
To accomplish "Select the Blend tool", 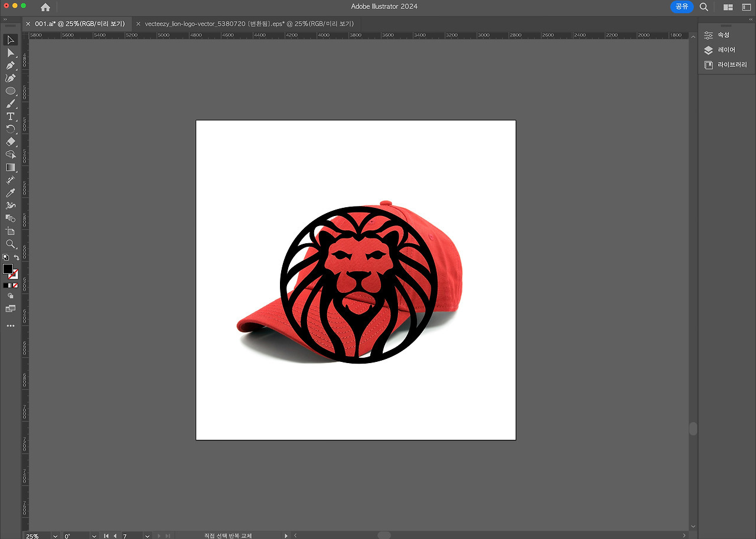I will 10,218.
